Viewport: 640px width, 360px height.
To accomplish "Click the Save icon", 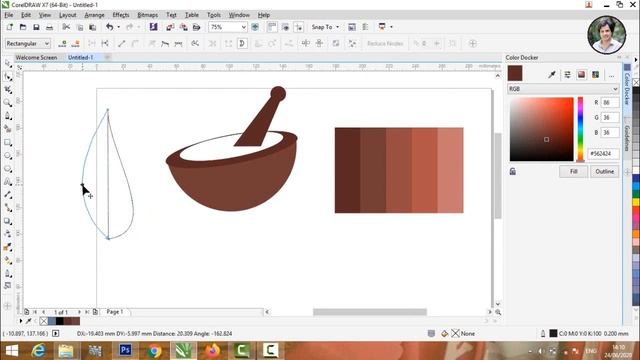I will (x=36, y=27).
